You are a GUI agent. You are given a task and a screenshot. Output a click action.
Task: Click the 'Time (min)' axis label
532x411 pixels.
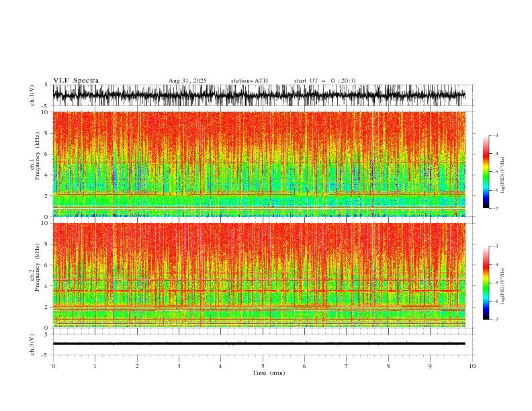pos(269,373)
